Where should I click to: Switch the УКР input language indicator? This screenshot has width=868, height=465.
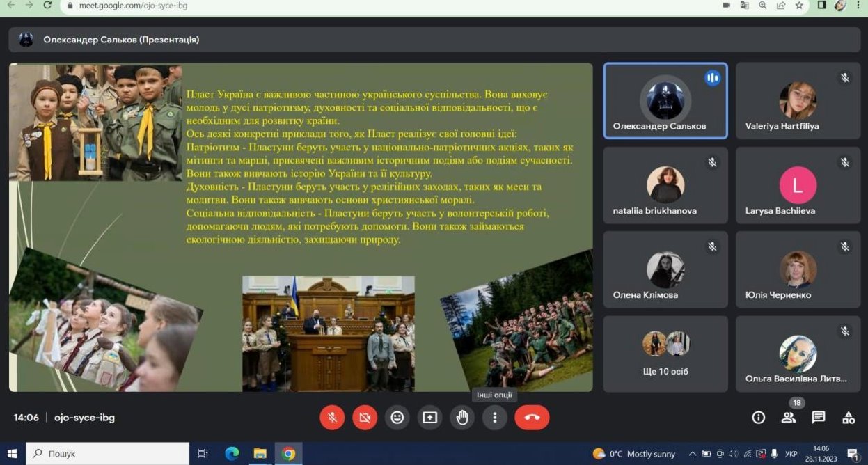click(x=791, y=454)
